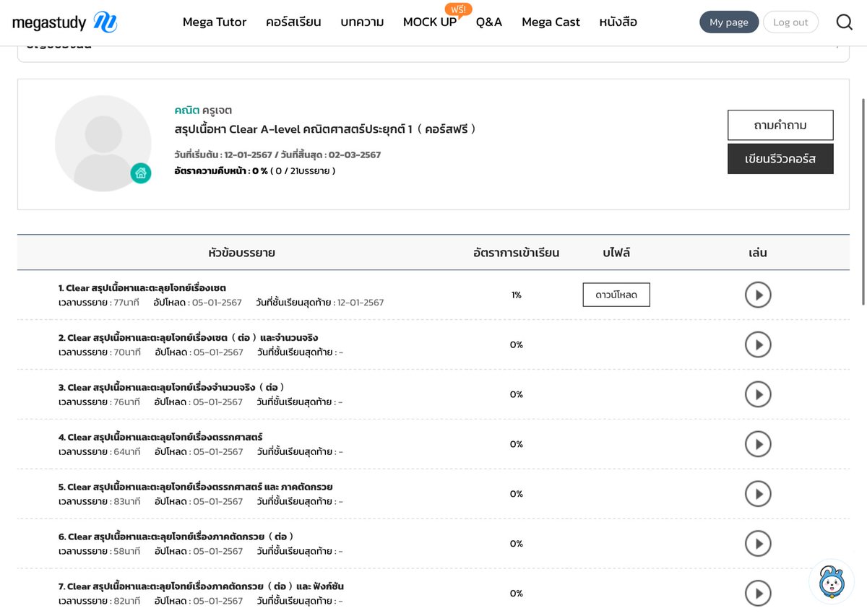Image resolution: width=867 pixels, height=616 pixels.
Task: Click the อัตราความคืบหน้า progress text
Action: click(x=255, y=171)
